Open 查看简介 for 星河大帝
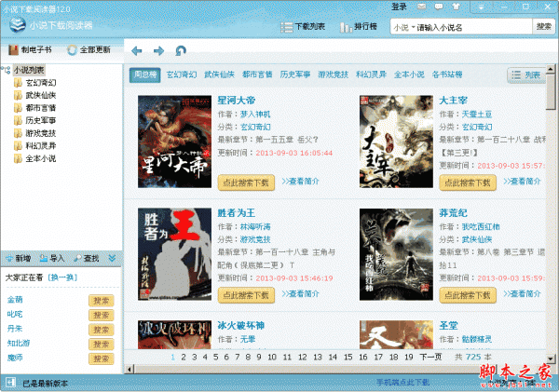Image resolution: width=559 pixels, height=392 pixels. [301, 182]
